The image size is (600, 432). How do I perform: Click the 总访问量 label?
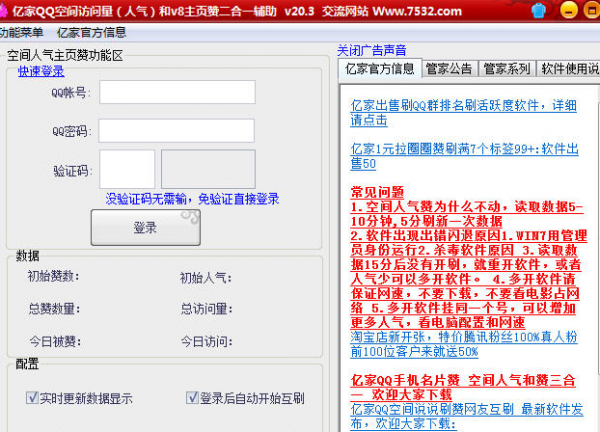[x=207, y=308]
